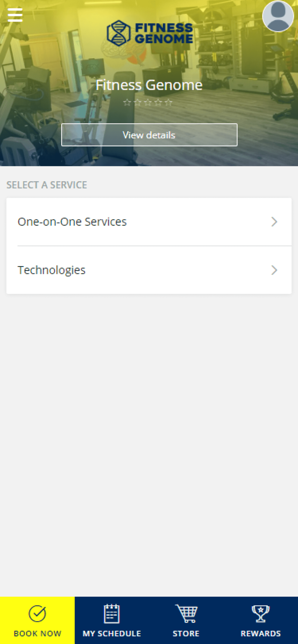
Task: Go to the STORE tab label
Action: (186, 633)
